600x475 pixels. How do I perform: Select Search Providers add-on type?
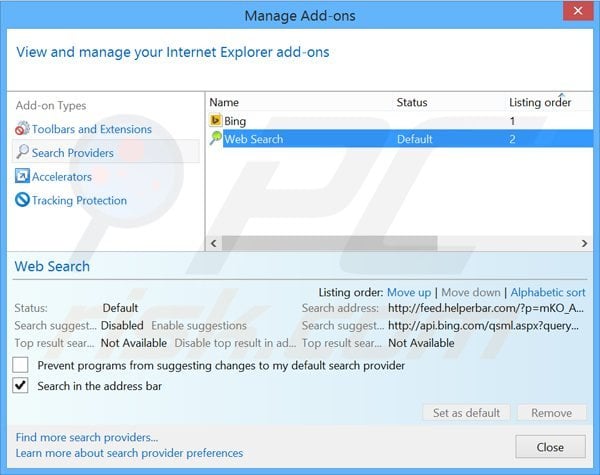coord(106,152)
